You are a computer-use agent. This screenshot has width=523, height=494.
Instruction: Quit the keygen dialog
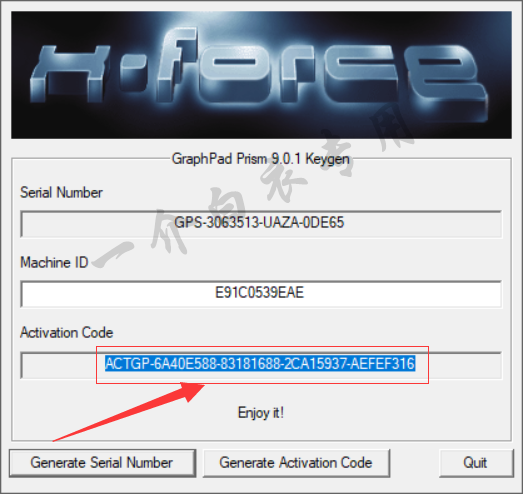[x=476, y=463]
